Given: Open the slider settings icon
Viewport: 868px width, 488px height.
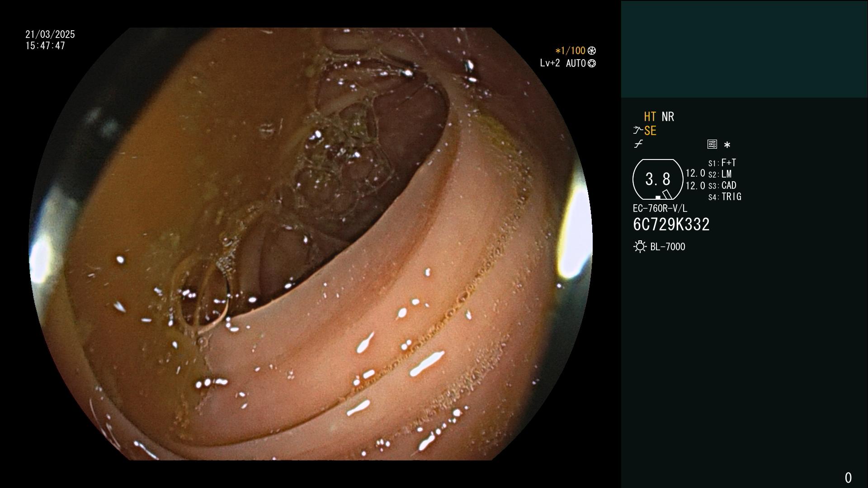Looking at the screenshot, I should pyautogui.click(x=712, y=144).
